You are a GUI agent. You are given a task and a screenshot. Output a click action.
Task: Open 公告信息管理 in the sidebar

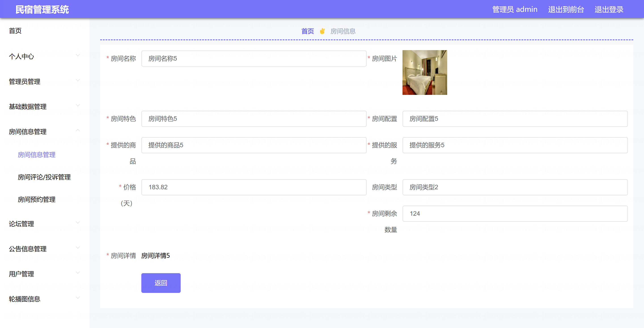click(28, 249)
